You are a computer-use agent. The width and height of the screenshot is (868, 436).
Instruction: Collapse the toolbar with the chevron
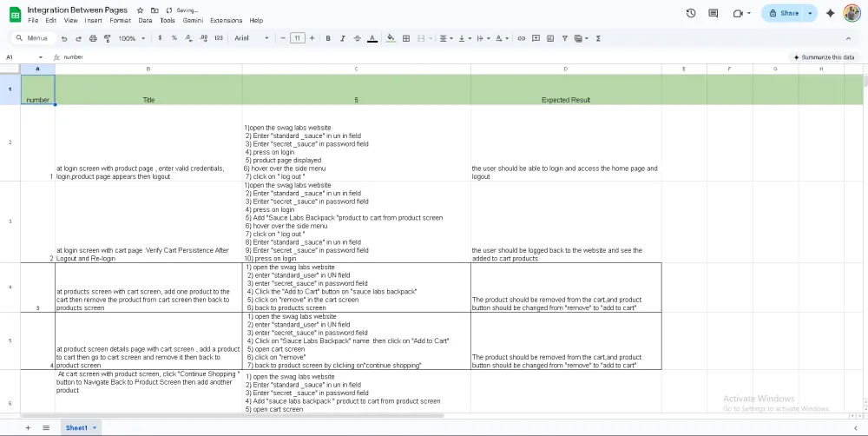click(x=848, y=38)
